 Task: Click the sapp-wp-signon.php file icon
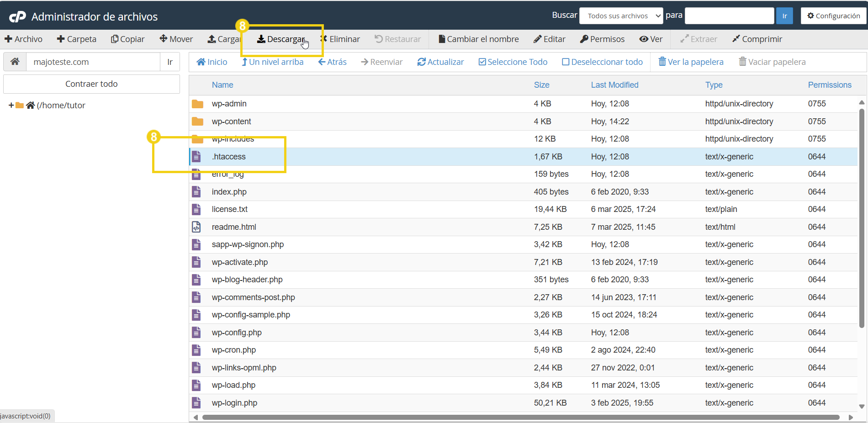(x=196, y=244)
